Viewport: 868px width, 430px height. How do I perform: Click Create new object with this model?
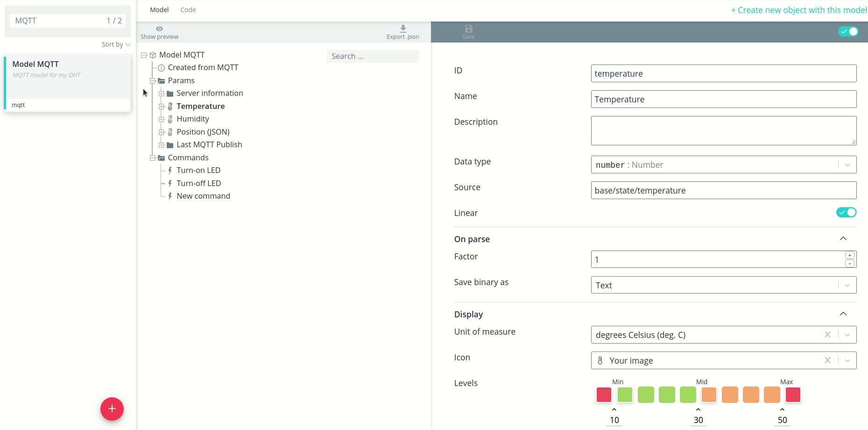coord(798,10)
